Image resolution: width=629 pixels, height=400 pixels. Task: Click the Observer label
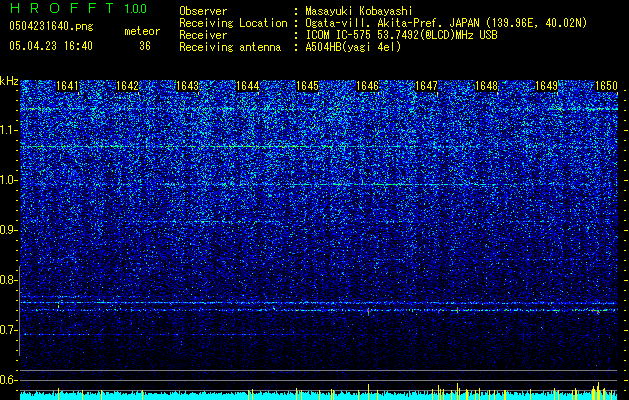203,11
